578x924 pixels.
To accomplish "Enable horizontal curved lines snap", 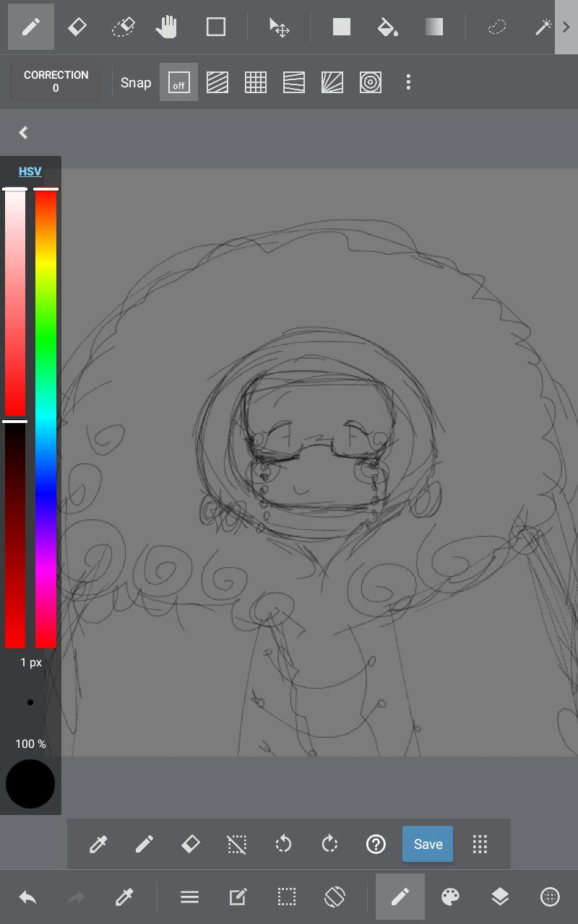I will click(x=294, y=82).
